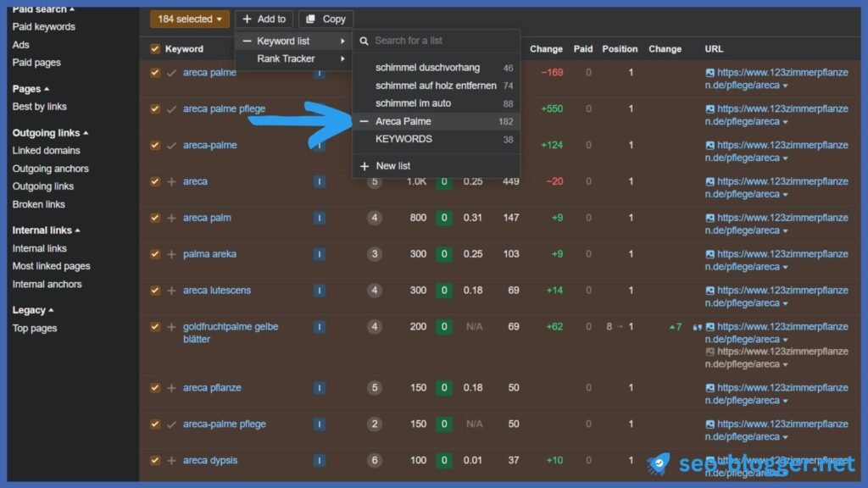Sort by the Position column header
The width and height of the screenshot is (868, 488).
[620, 48]
